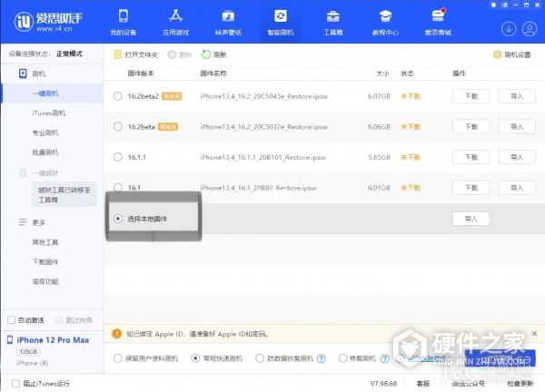Click help icon next to 修复刷机
Viewport: 545px width, 392px height.
coord(385,358)
